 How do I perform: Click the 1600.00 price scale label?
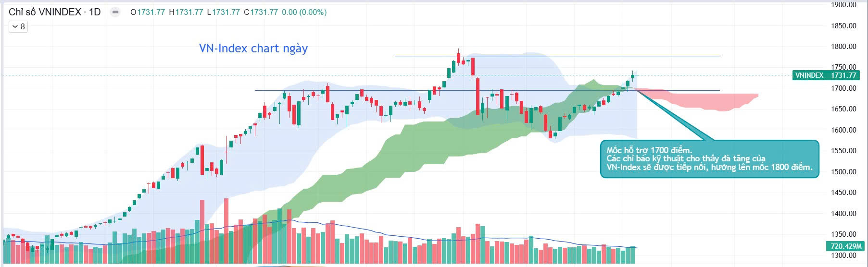coord(843,130)
